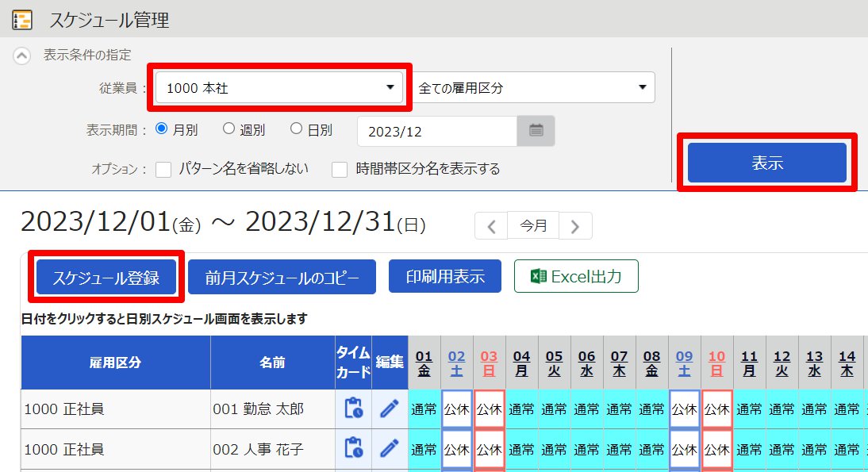868x472 pixels.
Task: Click the 表示 button
Action: click(x=766, y=163)
